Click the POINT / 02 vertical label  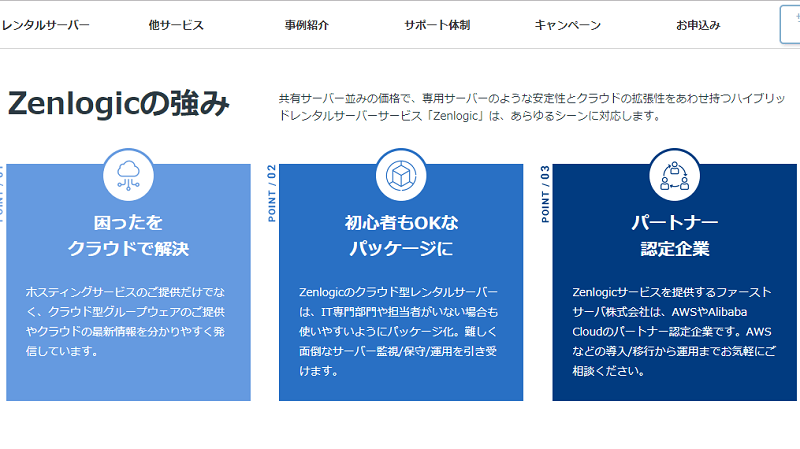click(x=271, y=192)
